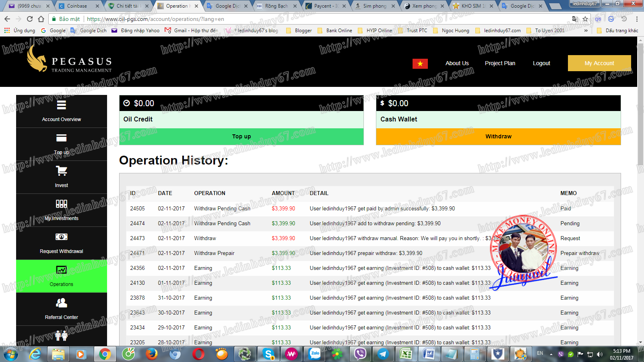Viewport: 644px width, 362px height.
Task: Select the Operations sidebar item
Action: [62, 276]
